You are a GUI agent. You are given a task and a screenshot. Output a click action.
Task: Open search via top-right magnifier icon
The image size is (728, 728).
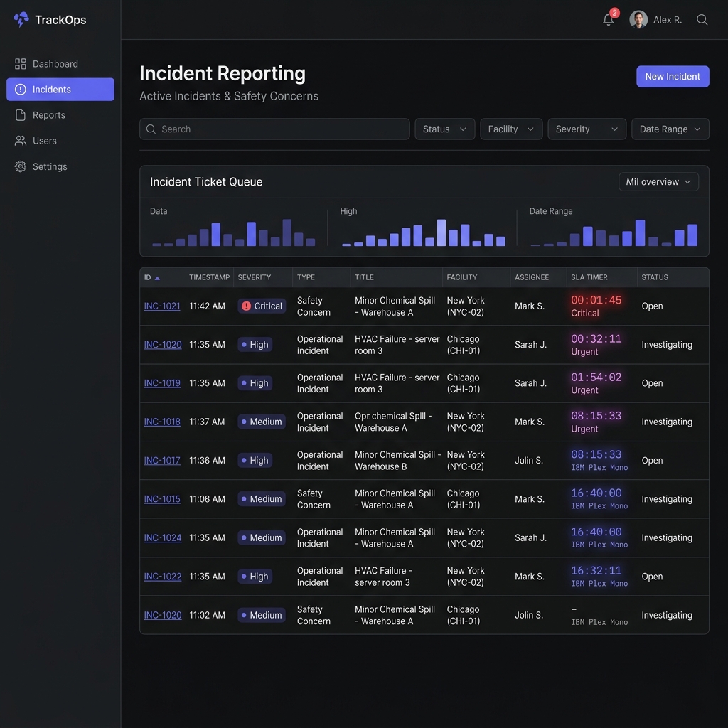[x=702, y=19]
